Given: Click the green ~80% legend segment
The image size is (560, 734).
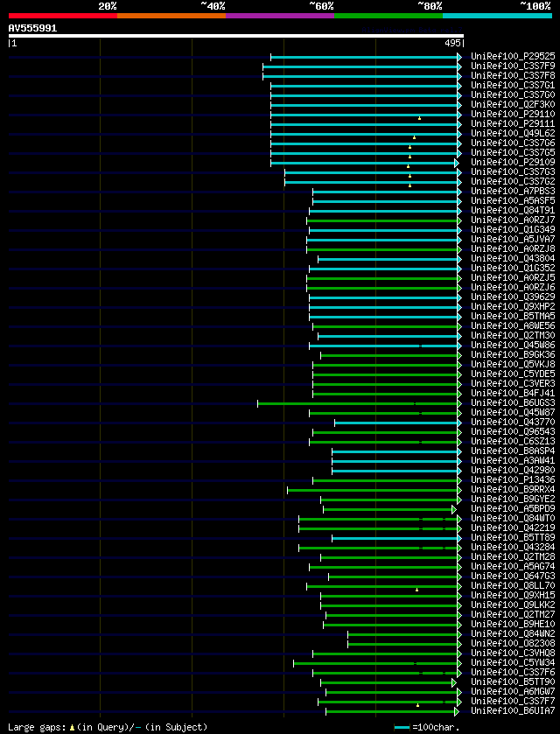Looking at the screenshot, I should [x=388, y=16].
